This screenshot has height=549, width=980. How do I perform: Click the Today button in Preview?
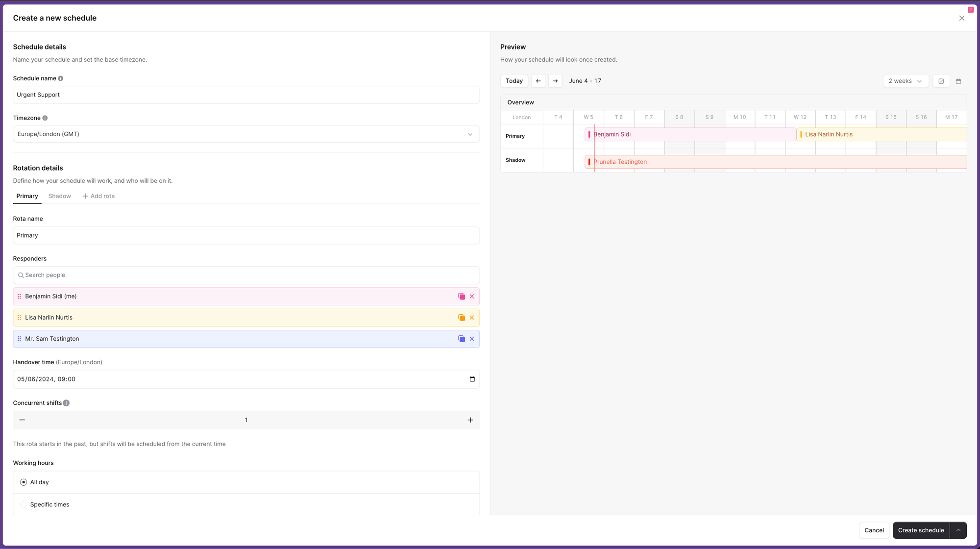[514, 81]
